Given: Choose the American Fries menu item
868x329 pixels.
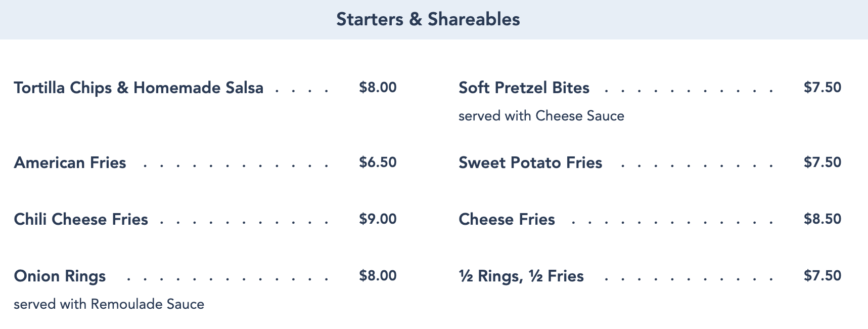Looking at the screenshot, I should [x=70, y=162].
